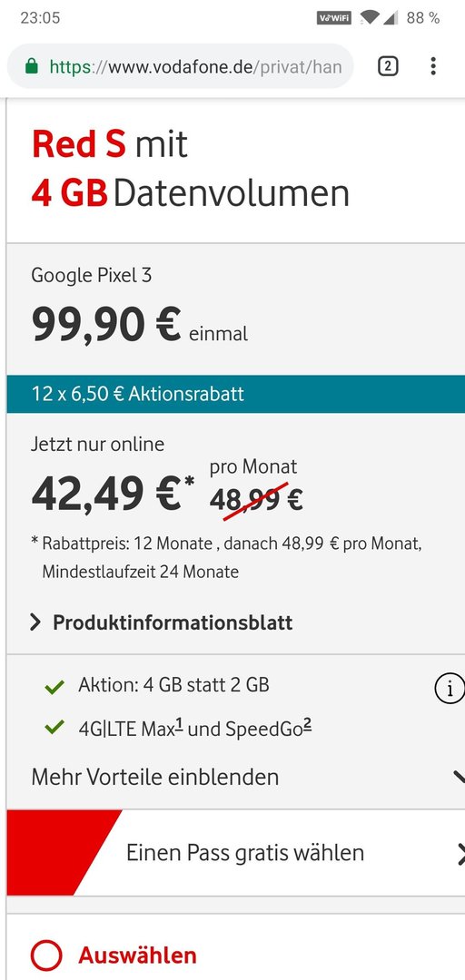Tap the Wi-Fi signal icon in status bar
This screenshot has width=465, height=980.
click(x=370, y=17)
